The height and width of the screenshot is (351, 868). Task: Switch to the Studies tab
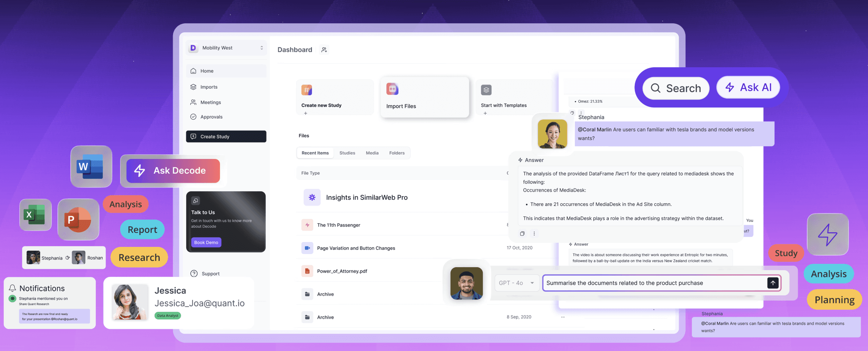347,153
